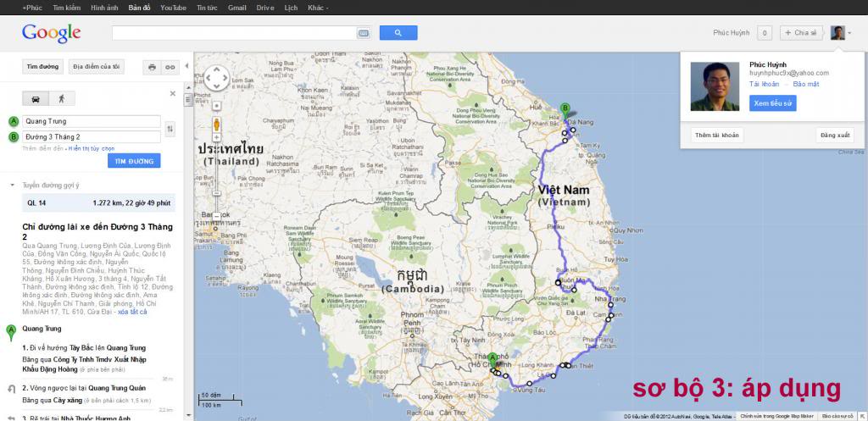Click the on-screen keyboard icon in the search box

(x=363, y=33)
